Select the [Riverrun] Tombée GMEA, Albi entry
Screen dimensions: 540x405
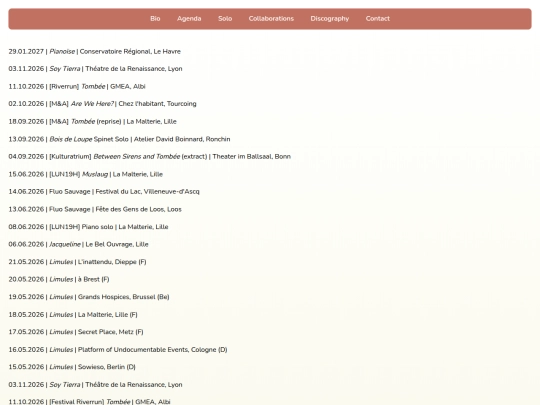pos(77,86)
